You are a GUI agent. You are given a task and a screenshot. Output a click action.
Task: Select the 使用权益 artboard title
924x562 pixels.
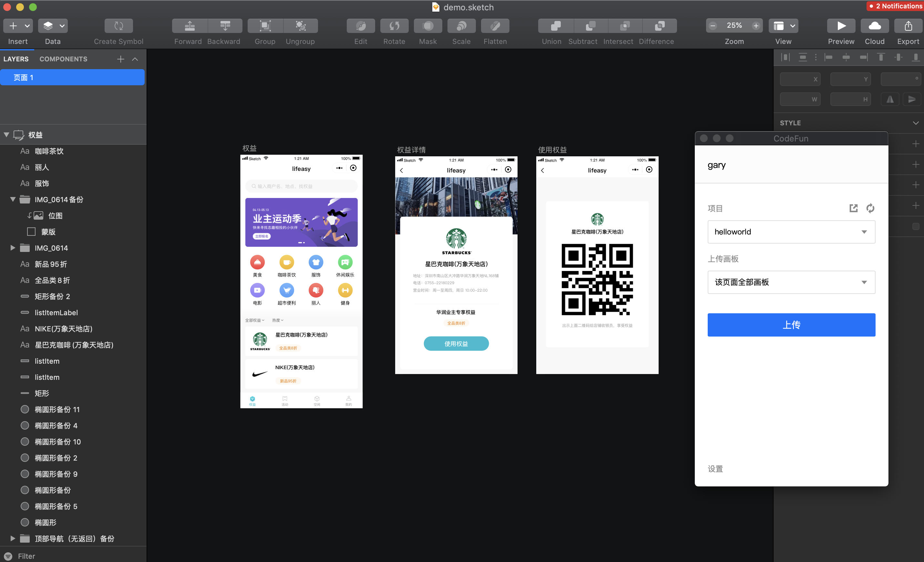coord(552,150)
